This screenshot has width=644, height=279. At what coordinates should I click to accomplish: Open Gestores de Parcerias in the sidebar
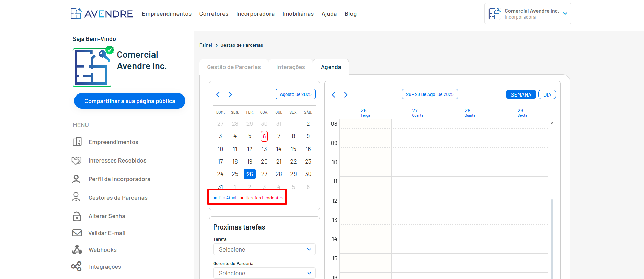118,198
